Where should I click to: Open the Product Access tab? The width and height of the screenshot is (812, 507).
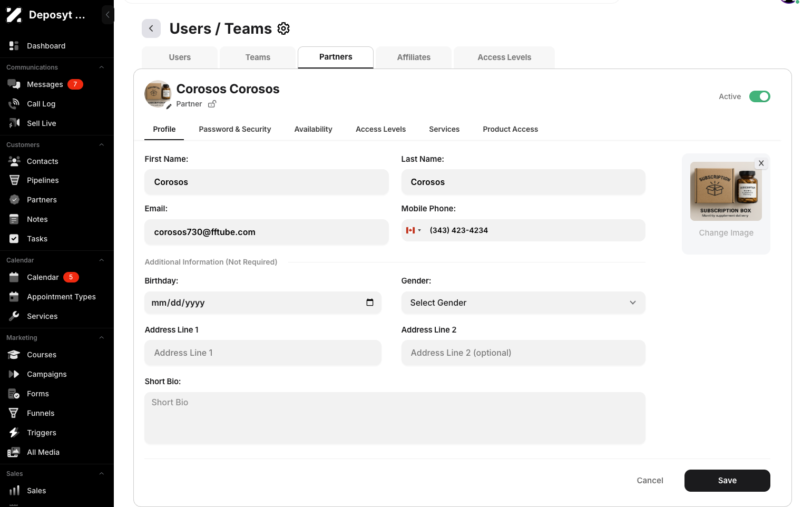511,129
